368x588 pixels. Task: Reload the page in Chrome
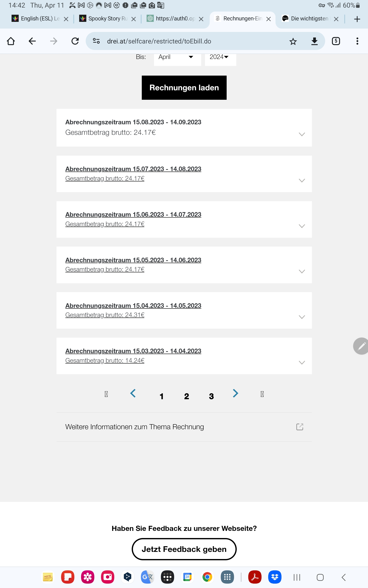[x=75, y=41]
